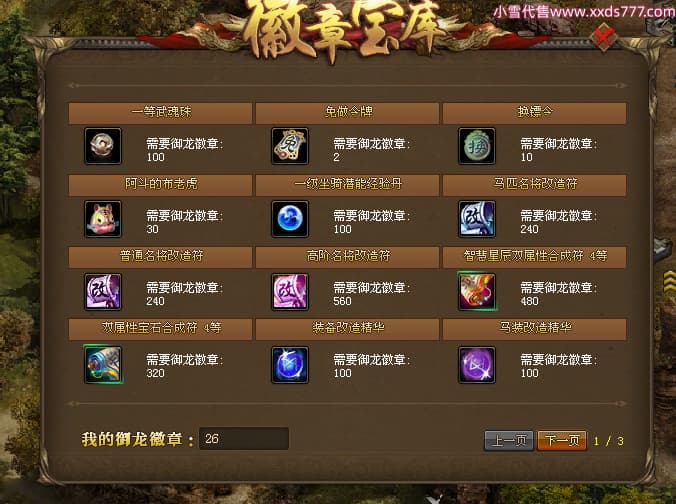Choose the pink 高阶名将改造符 icon
Viewport: 676px width, 504px height.
[290, 291]
